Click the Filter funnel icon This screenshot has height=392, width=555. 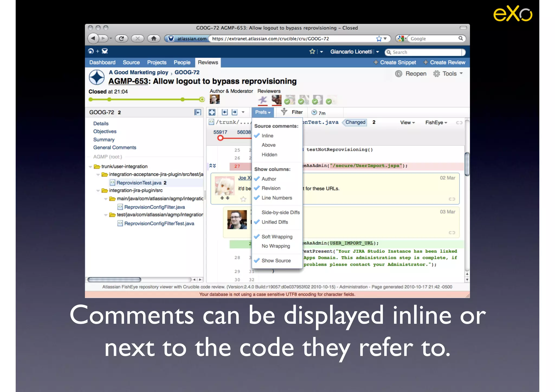(284, 112)
